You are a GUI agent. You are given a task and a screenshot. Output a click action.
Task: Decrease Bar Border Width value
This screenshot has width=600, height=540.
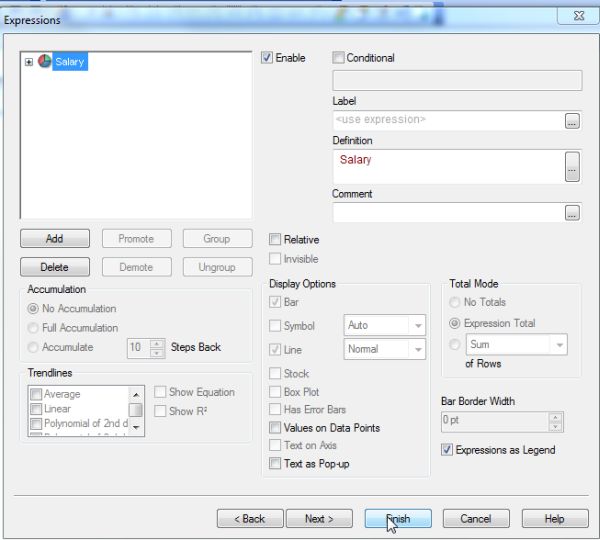[556, 427]
